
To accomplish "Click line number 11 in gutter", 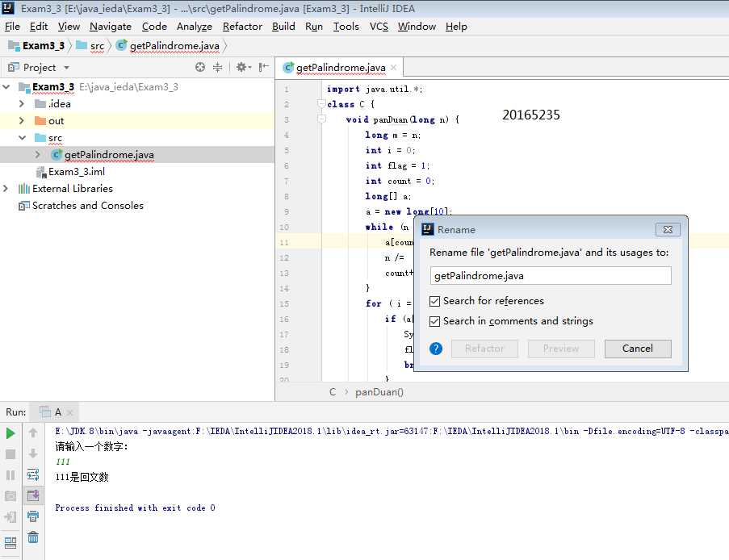I will coord(284,243).
